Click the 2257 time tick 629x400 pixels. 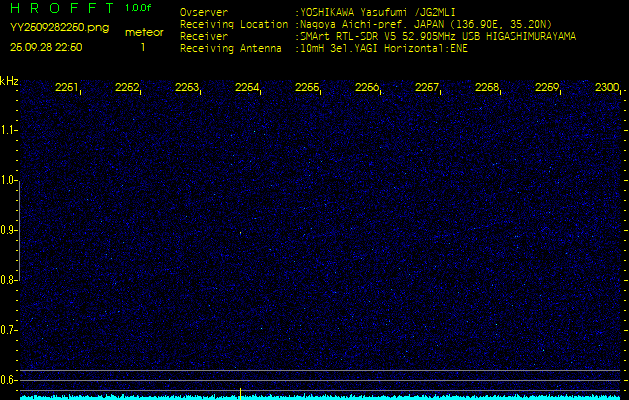(427, 88)
